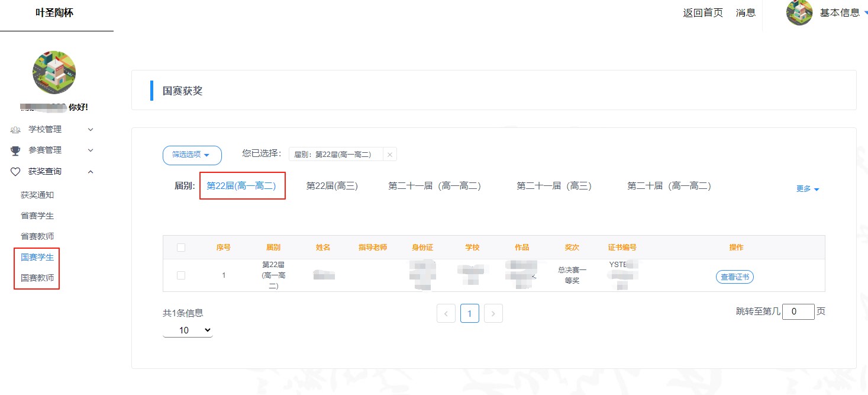This screenshot has width=868, height=395.
Task: Click the 返回首页 link
Action: click(x=703, y=12)
